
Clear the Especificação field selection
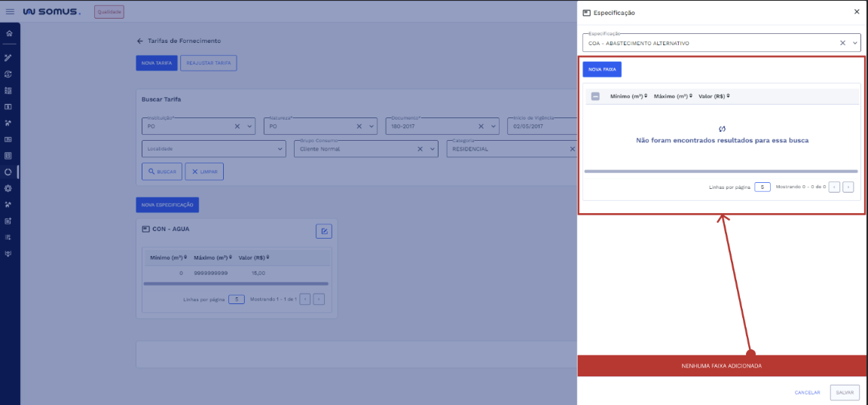[x=842, y=43]
